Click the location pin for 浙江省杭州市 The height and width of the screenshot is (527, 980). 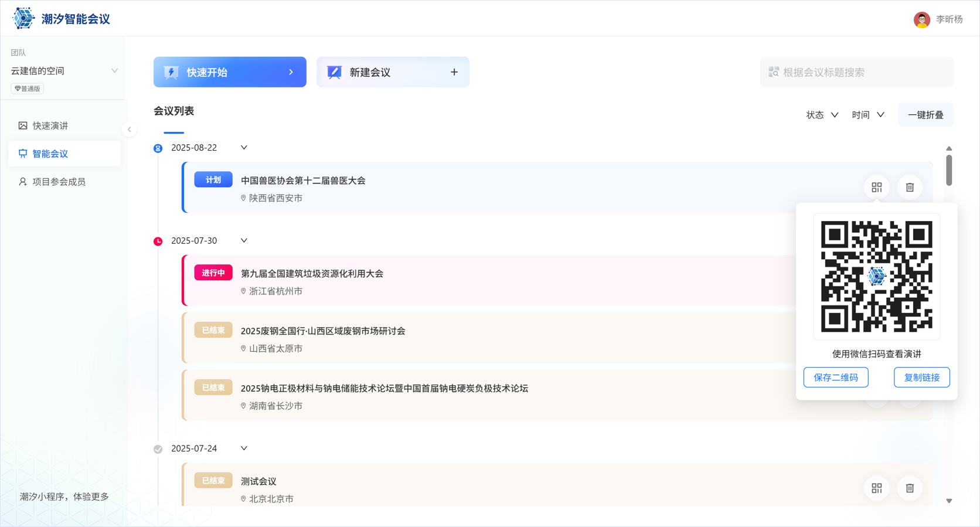coord(243,291)
